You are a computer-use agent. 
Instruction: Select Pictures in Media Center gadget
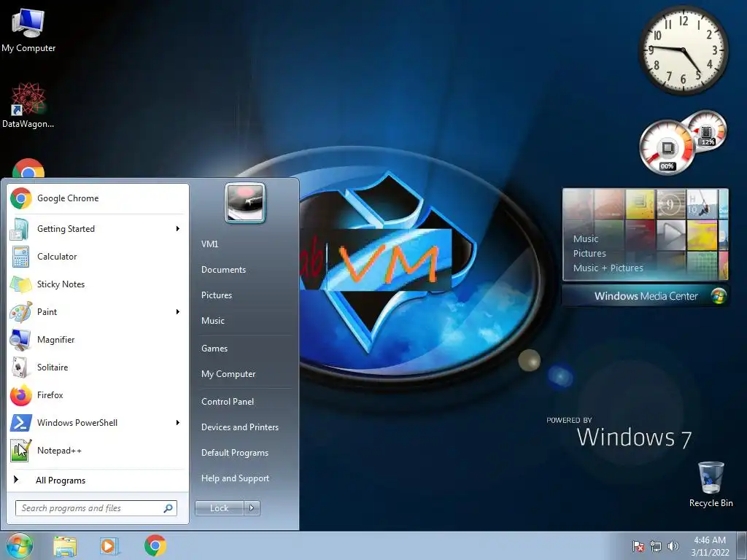pyautogui.click(x=589, y=253)
